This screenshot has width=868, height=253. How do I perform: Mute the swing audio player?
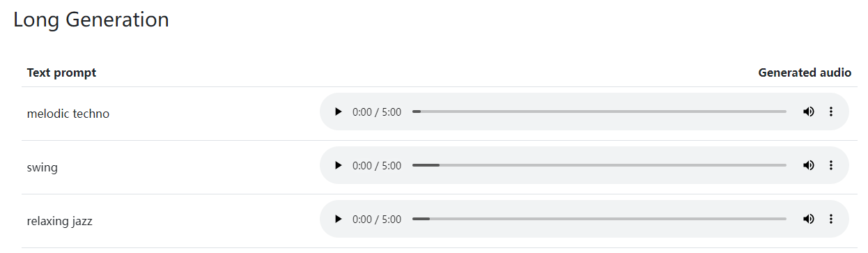coord(808,166)
